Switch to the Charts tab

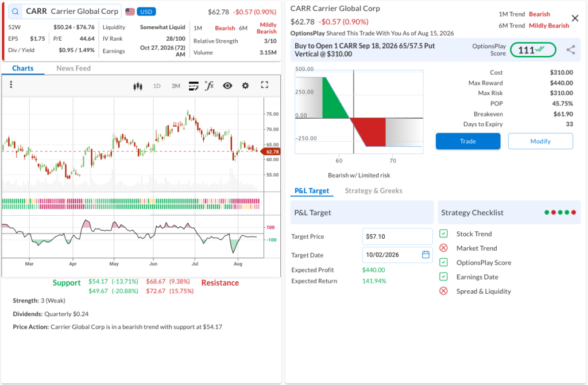23,68
